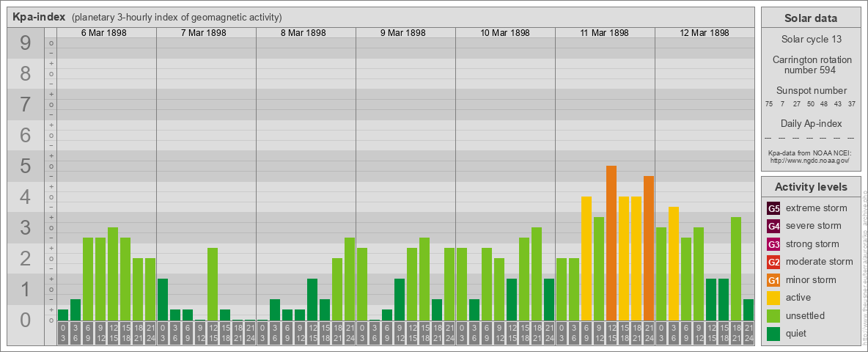Click the green 18-21 bar on 12 Mar
Viewport: 868px width, 352px height.
coord(736,268)
